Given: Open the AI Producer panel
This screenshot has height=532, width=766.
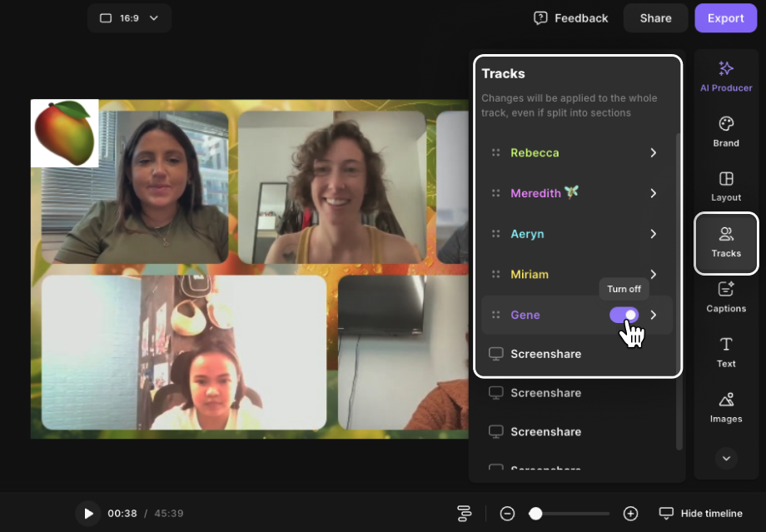Looking at the screenshot, I should click(x=726, y=76).
